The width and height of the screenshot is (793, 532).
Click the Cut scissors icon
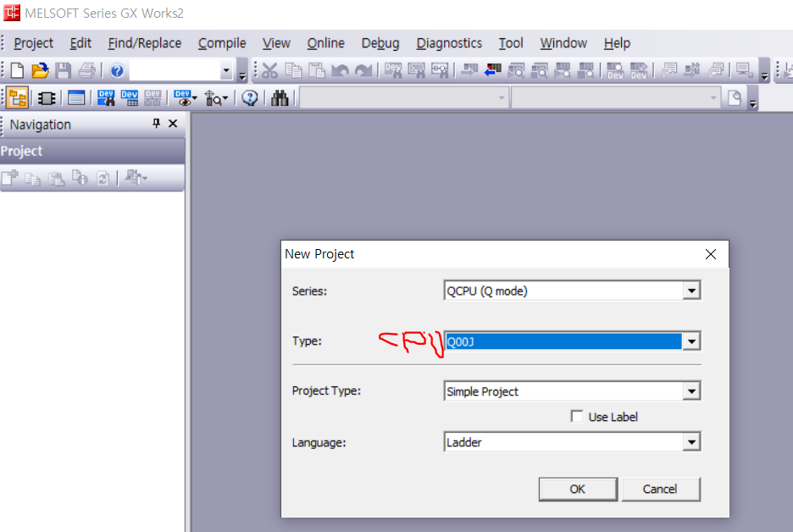tap(269, 70)
